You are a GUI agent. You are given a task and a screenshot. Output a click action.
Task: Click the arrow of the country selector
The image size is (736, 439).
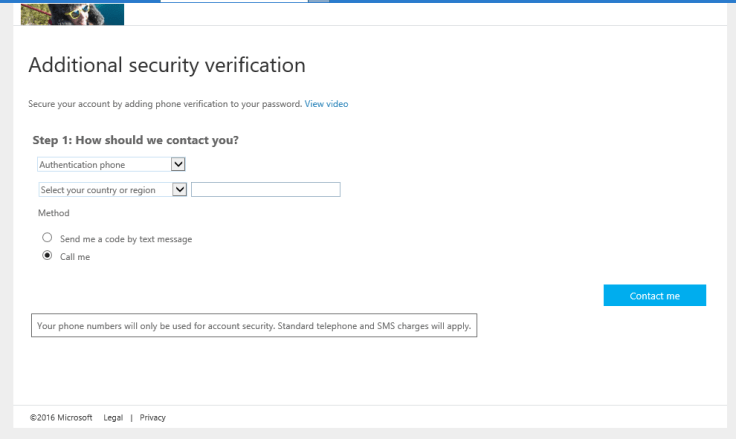[180, 189]
